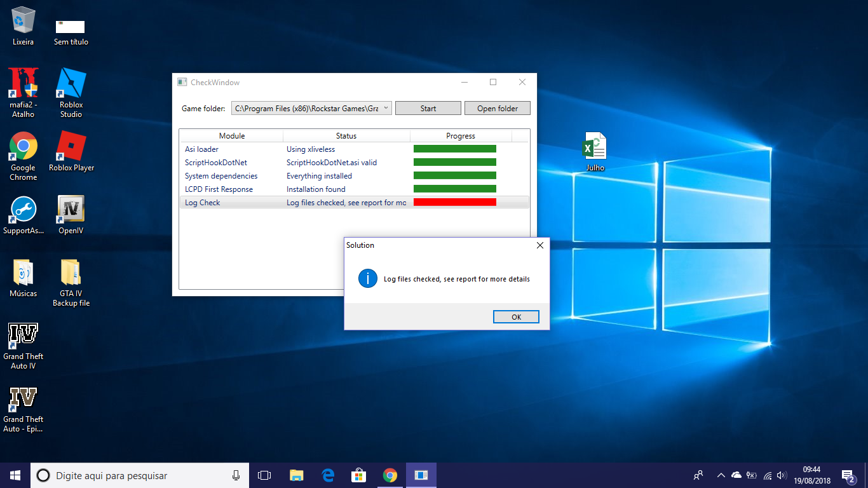Viewport: 868px width, 488px height.
Task: Click the red Log Check progress bar
Action: tap(454, 202)
